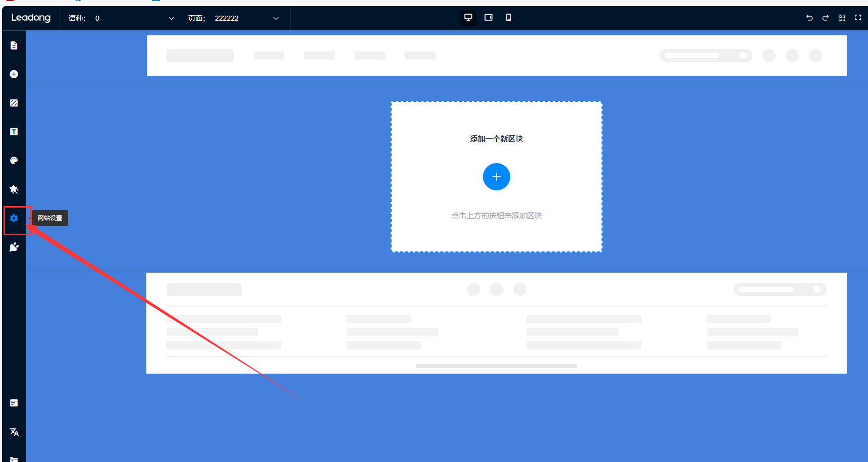Image resolution: width=868 pixels, height=462 pixels.
Task: Switch to mobile phone preview mode
Action: [509, 18]
